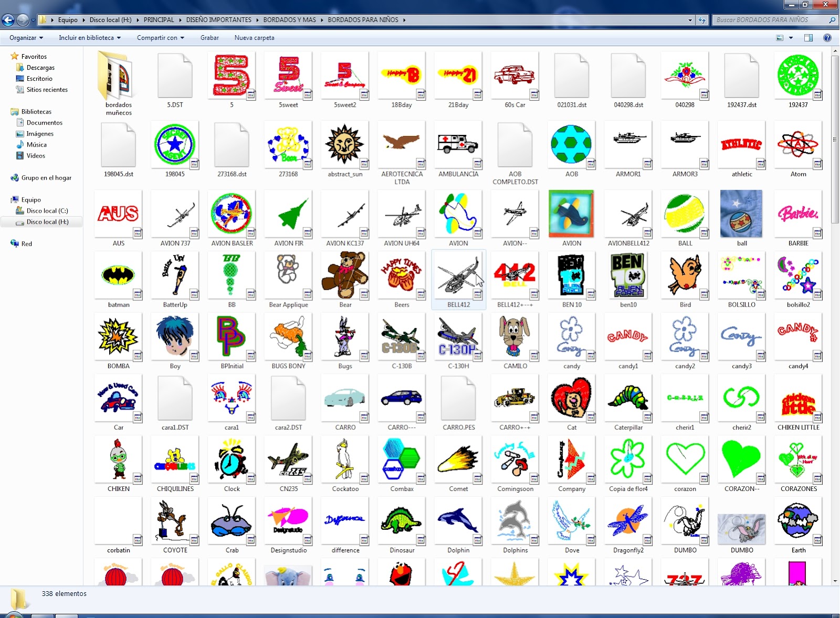
Task: Select Escritorio in the navigation pane
Action: pos(39,79)
